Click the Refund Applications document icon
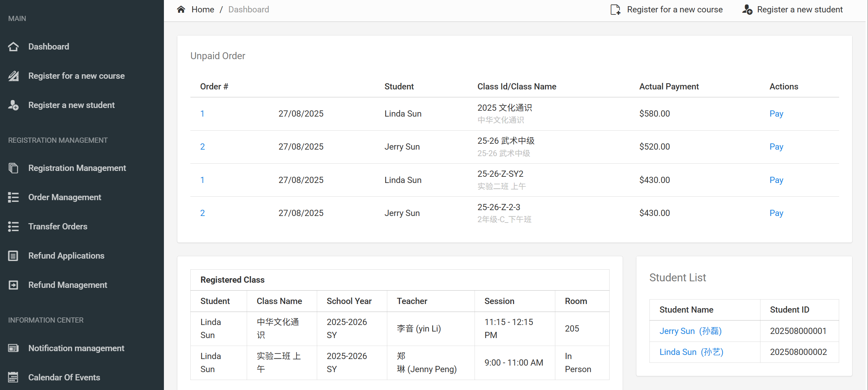The height and width of the screenshot is (390, 868). [x=13, y=256]
